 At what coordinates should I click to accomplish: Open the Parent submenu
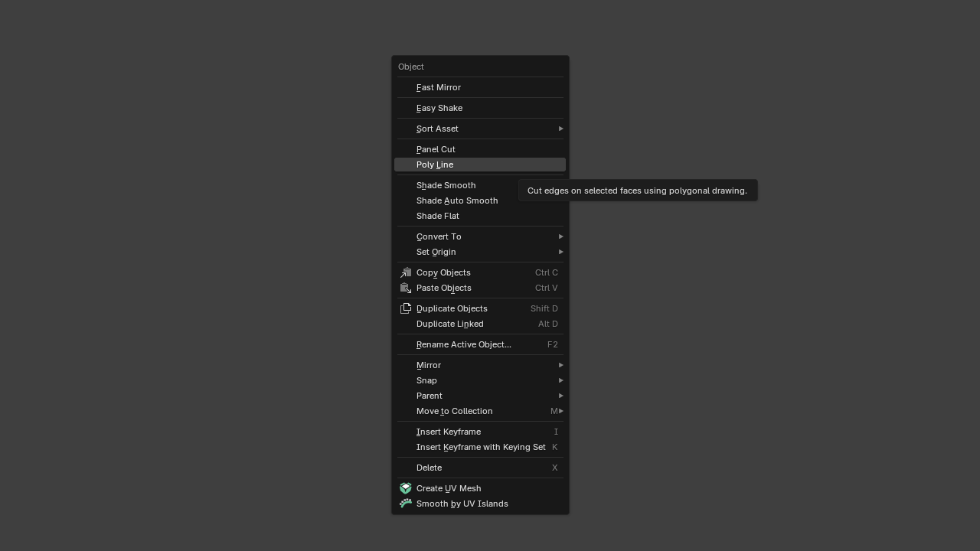click(430, 396)
